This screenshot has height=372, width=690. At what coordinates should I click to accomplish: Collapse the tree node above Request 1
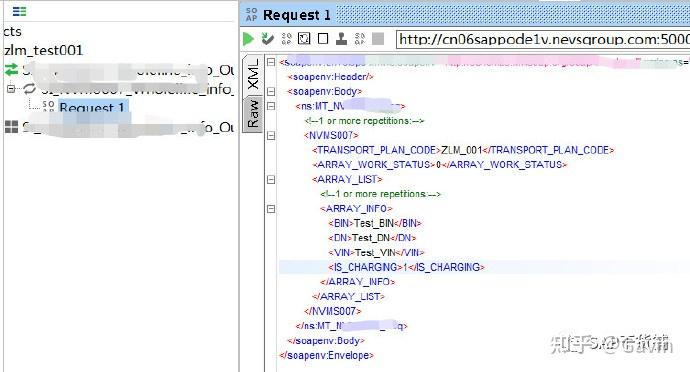click(11, 89)
